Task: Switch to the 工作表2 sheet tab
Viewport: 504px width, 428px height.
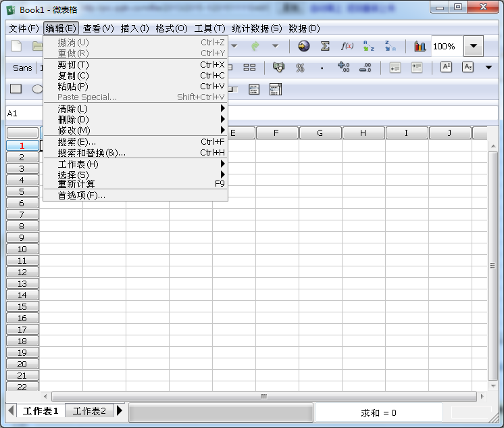Action: click(89, 411)
